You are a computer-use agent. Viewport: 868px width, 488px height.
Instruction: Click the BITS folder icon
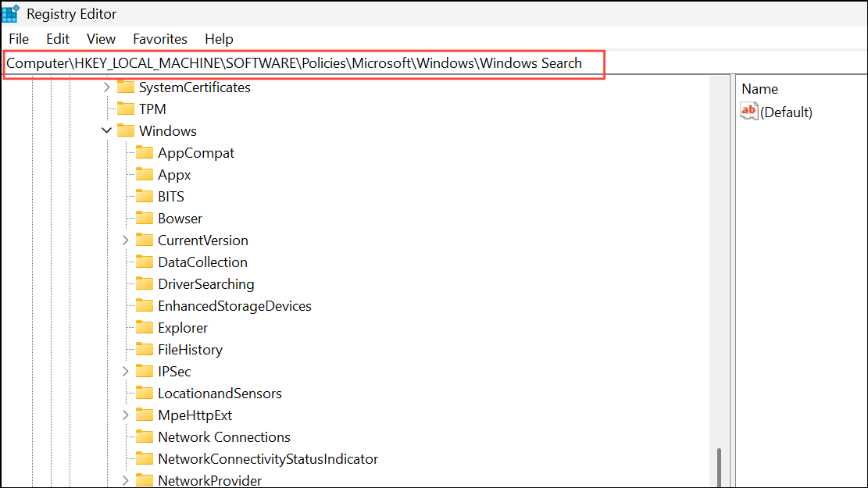click(145, 197)
